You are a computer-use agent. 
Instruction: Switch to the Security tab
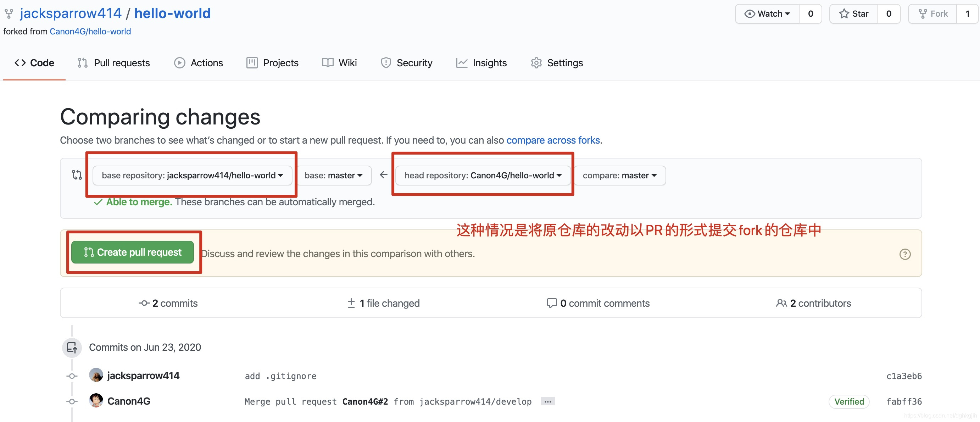407,63
